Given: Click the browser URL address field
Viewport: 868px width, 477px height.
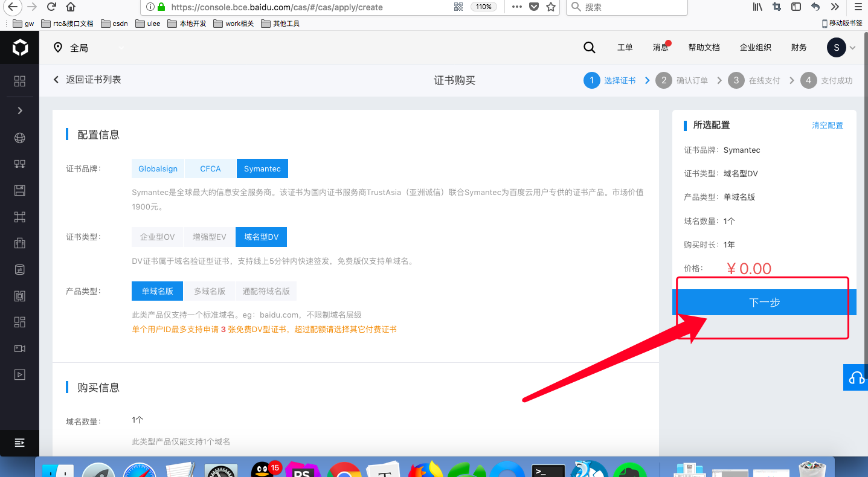Looking at the screenshot, I should click(x=308, y=7).
